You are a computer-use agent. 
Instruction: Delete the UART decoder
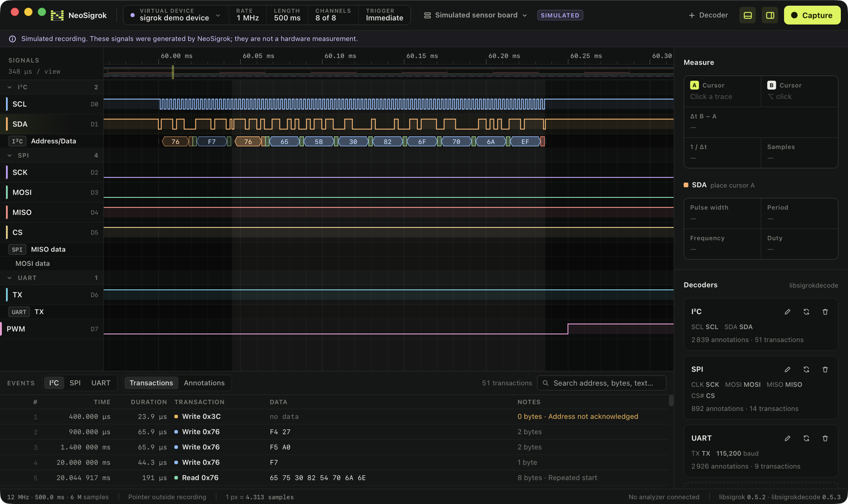(825, 438)
